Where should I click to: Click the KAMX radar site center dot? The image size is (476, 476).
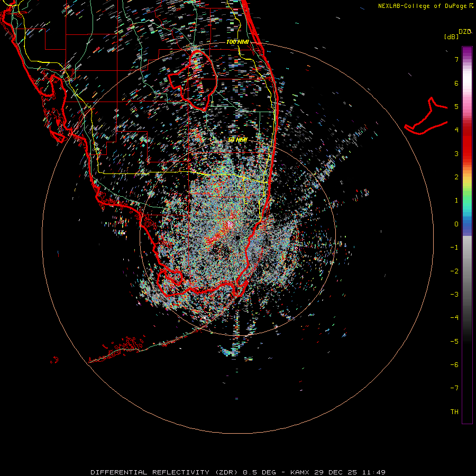coord(237,237)
